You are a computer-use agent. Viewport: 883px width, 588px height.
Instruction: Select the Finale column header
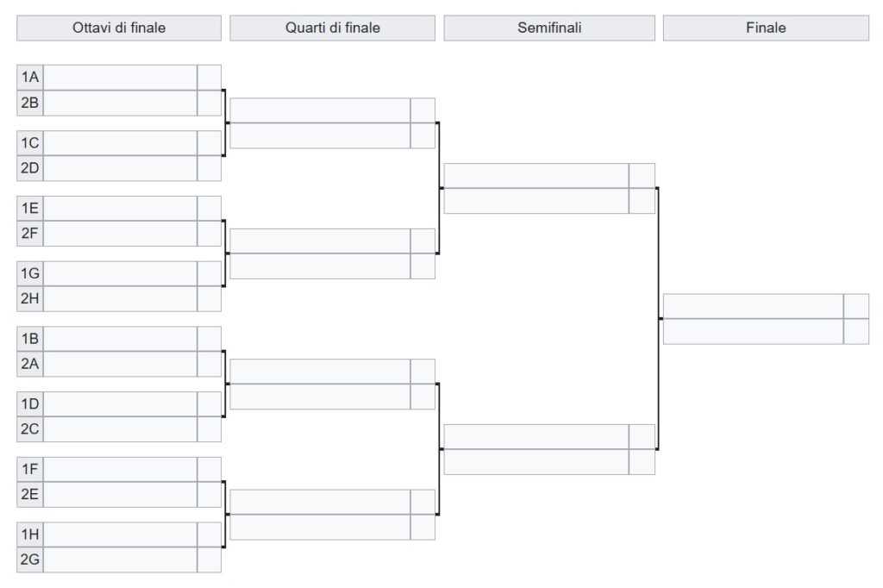(766, 28)
